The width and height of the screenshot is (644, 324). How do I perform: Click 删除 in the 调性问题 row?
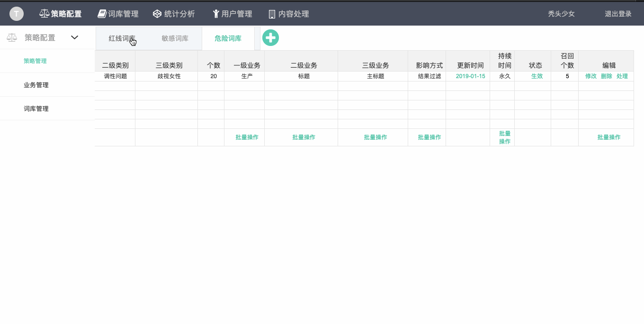(607, 76)
